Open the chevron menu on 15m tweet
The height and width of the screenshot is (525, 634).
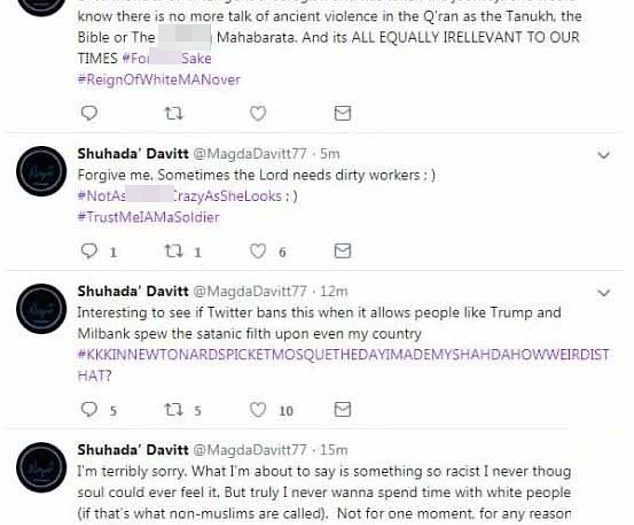[603, 453]
